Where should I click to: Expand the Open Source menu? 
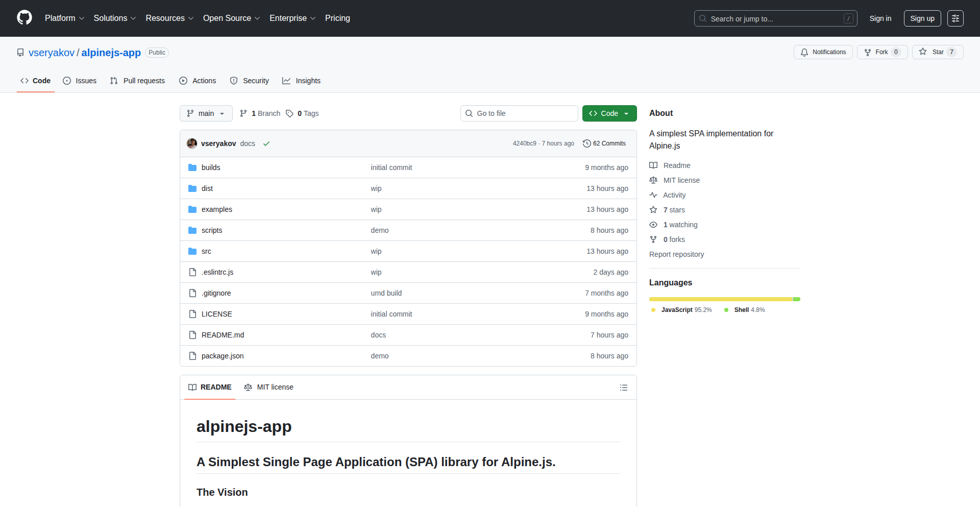point(232,18)
